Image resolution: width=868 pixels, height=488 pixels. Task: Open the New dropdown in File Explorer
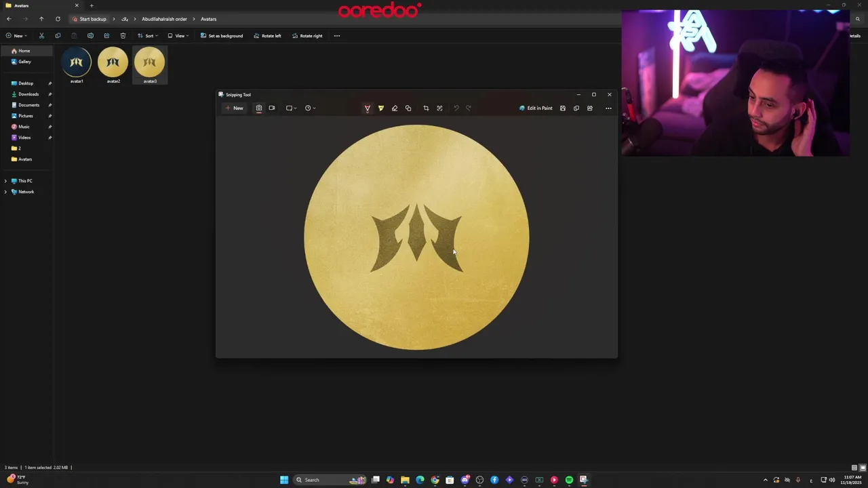click(x=16, y=36)
